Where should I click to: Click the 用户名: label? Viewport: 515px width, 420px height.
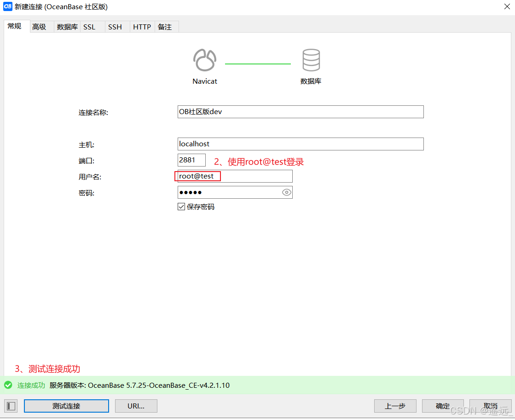coord(90,177)
